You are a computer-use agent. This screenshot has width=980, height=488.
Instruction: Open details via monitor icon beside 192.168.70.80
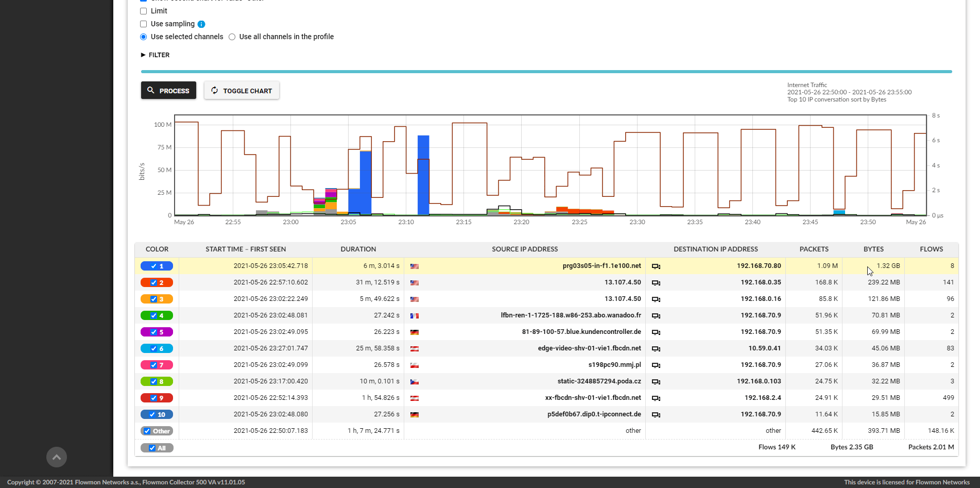pyautogui.click(x=656, y=266)
